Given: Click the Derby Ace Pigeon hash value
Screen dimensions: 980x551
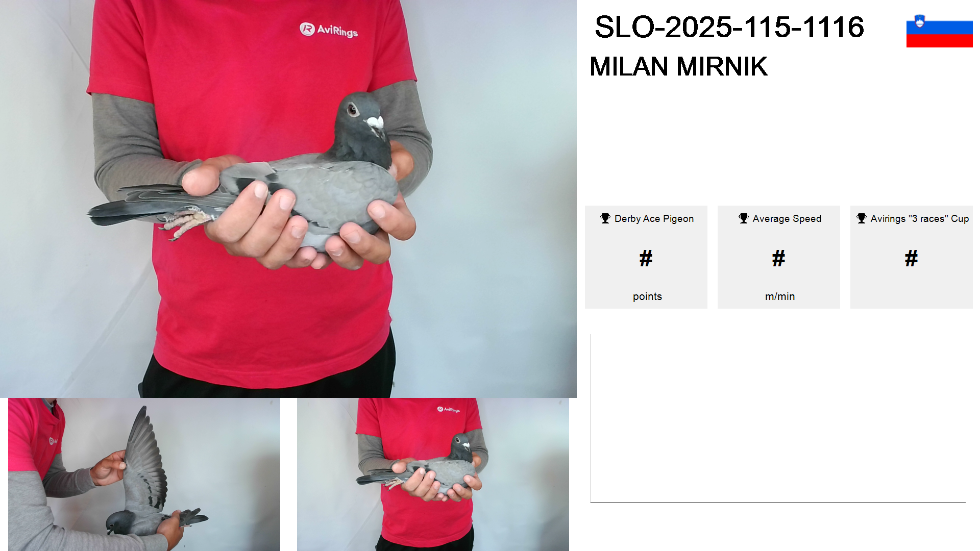Looking at the screenshot, I should [x=646, y=258].
